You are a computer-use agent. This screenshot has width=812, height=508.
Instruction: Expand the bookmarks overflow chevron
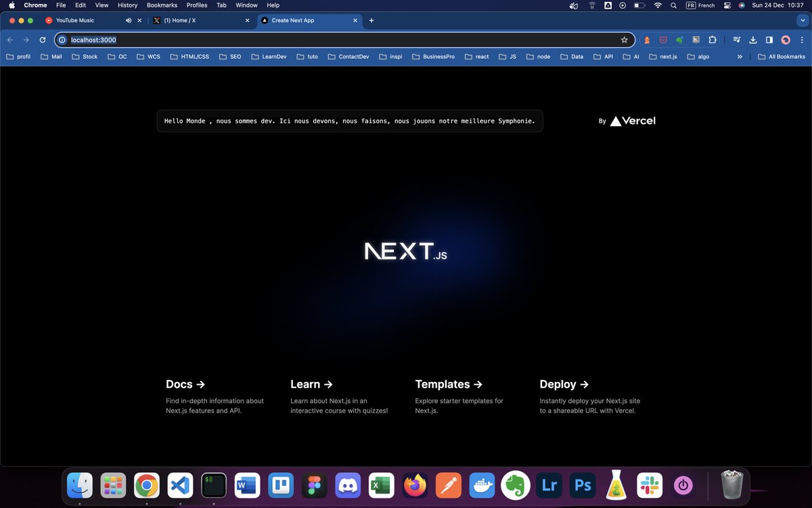(x=740, y=56)
